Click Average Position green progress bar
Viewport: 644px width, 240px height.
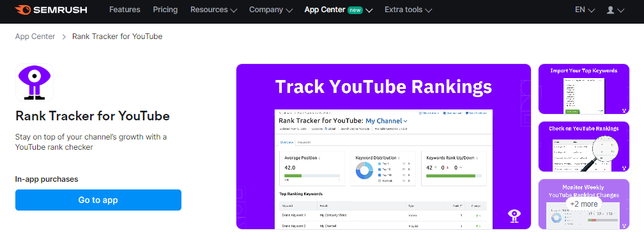(312, 176)
